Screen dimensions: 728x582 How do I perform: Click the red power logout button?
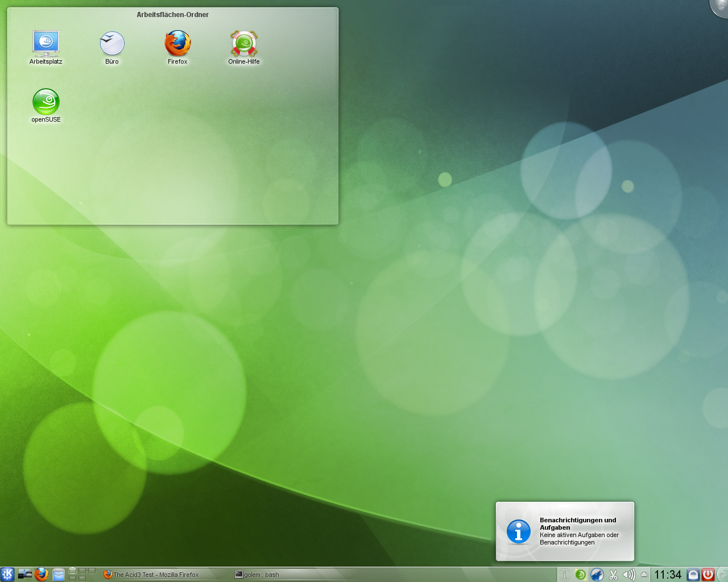point(708,575)
